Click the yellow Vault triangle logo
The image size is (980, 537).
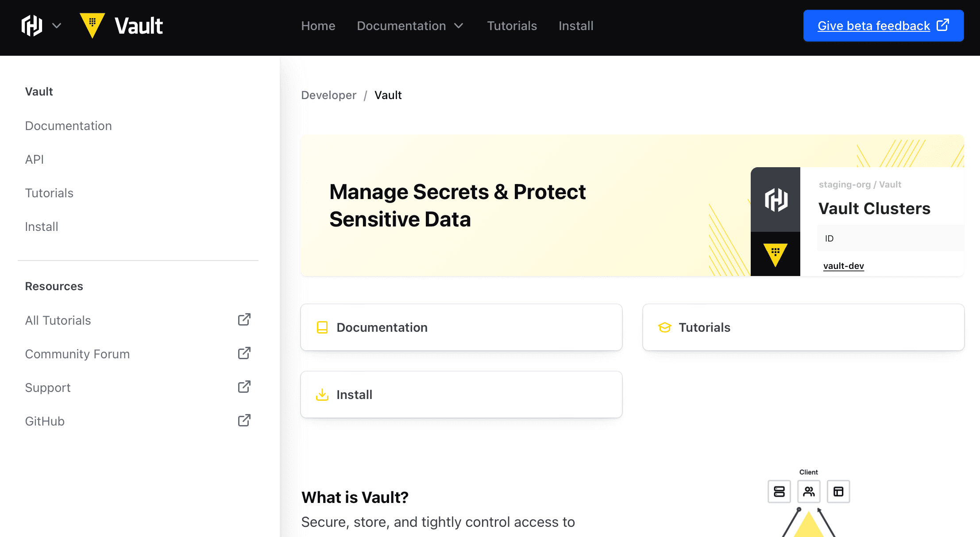pyautogui.click(x=92, y=25)
